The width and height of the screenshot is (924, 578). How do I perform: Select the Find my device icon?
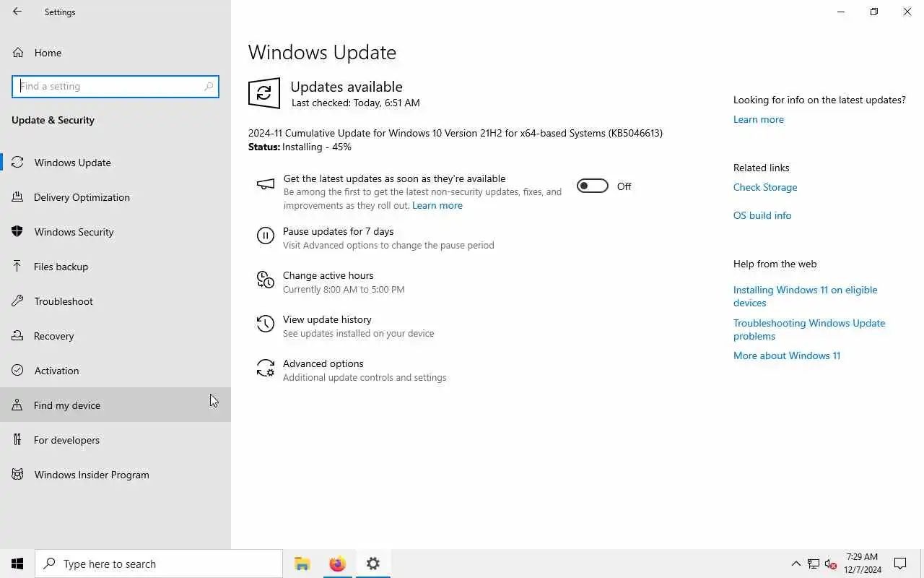(x=18, y=405)
